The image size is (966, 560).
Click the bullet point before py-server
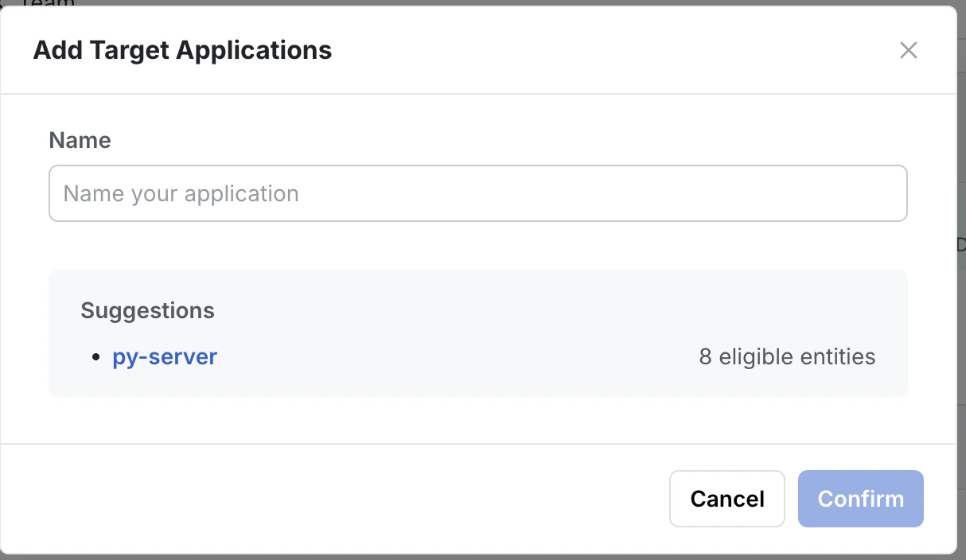[x=96, y=357]
